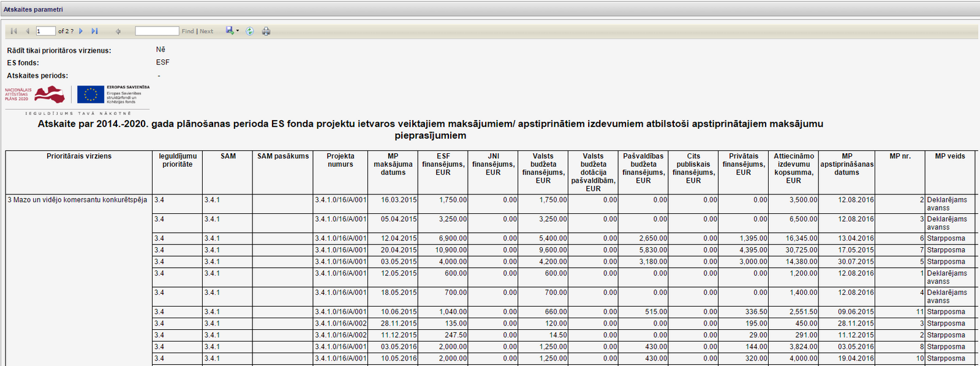The width and height of the screenshot is (980, 366).
Task: Jump to last report page
Action: [x=94, y=31]
